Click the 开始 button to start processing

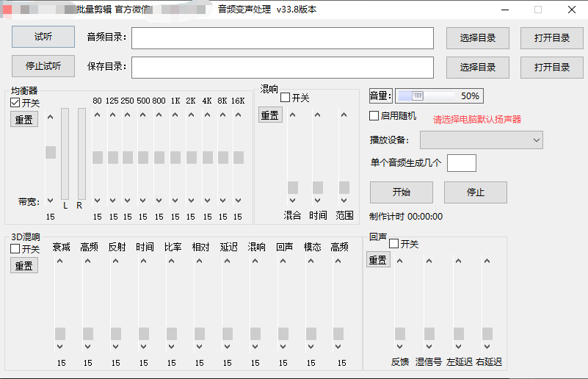[401, 192]
